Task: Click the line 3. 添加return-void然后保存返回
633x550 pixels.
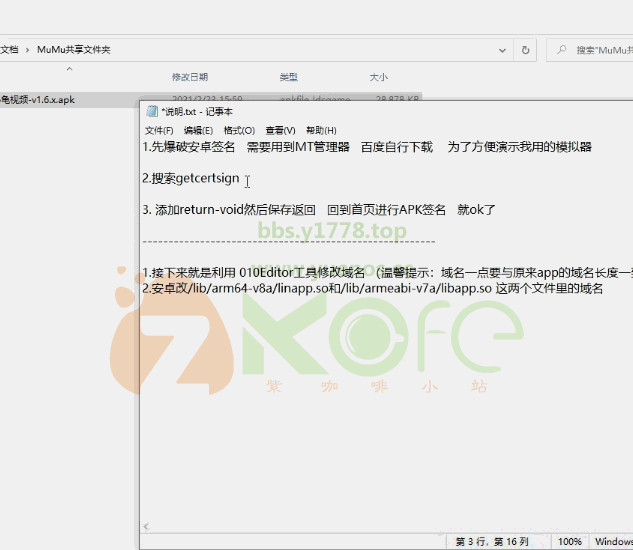Action: (x=319, y=210)
